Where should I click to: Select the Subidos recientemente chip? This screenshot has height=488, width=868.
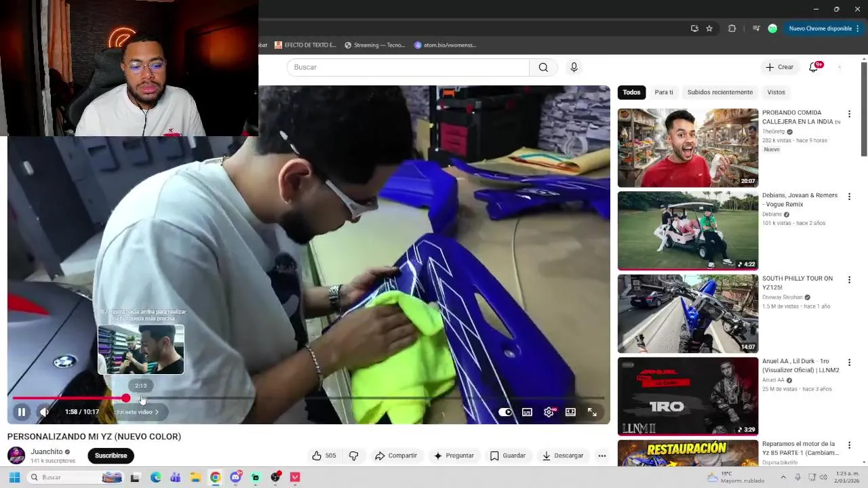(x=719, y=92)
